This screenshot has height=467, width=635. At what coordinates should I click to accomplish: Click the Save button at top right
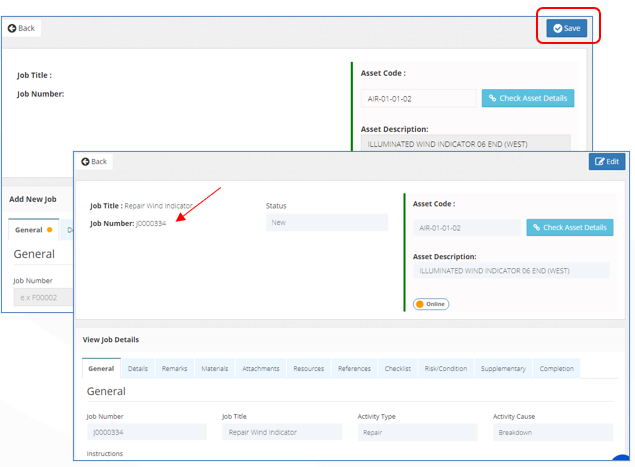coord(566,28)
